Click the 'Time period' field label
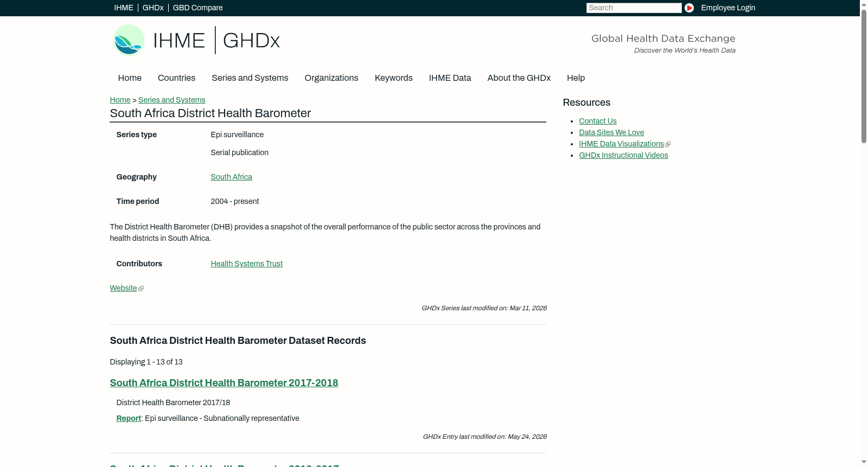Screen dimensions: 868x467 (138, 201)
